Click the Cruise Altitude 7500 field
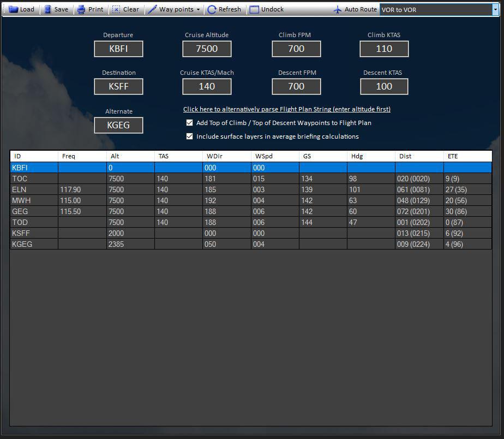 [207, 49]
